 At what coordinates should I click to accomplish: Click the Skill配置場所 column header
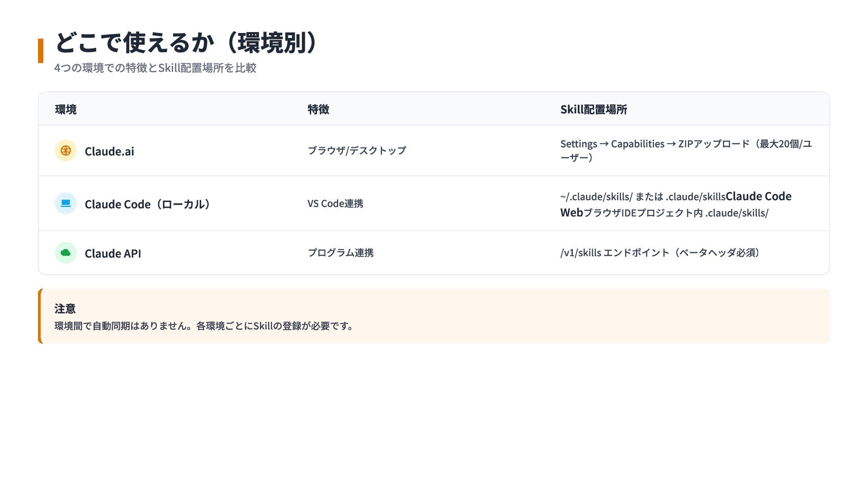tap(593, 109)
